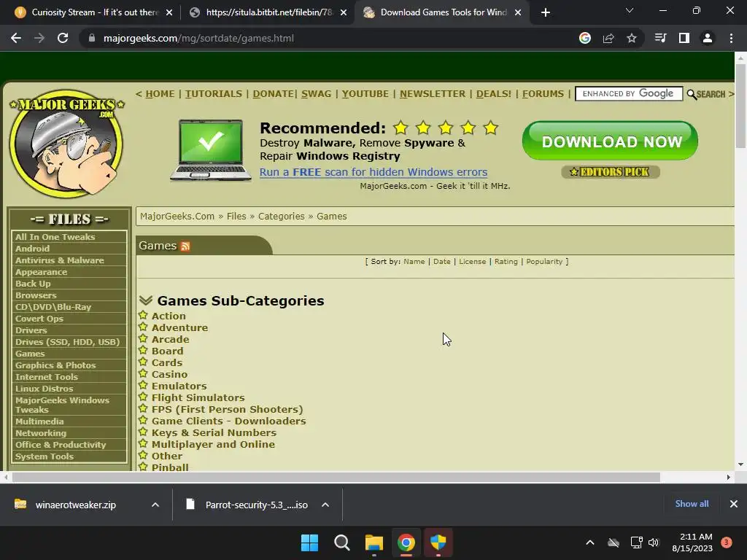The height and width of the screenshot is (560, 747).
Task: Expand options for winaerotweaker.zip download
Action: [x=155, y=505]
